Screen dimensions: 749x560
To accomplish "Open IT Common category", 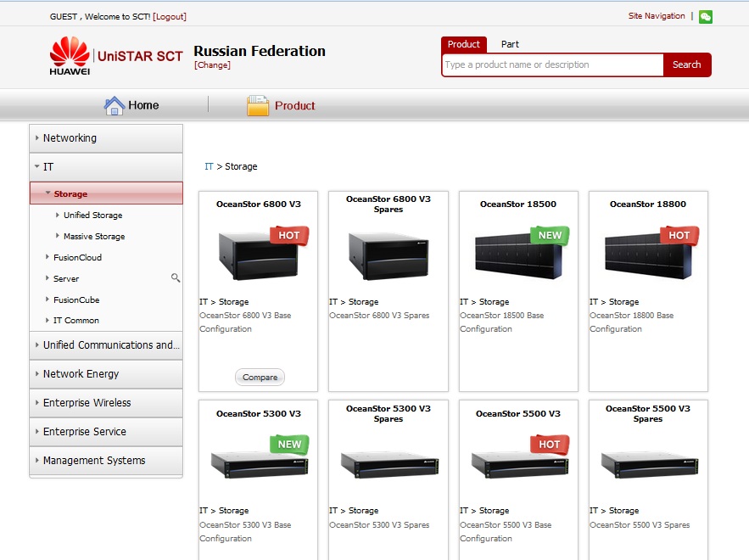I will click(x=76, y=321).
